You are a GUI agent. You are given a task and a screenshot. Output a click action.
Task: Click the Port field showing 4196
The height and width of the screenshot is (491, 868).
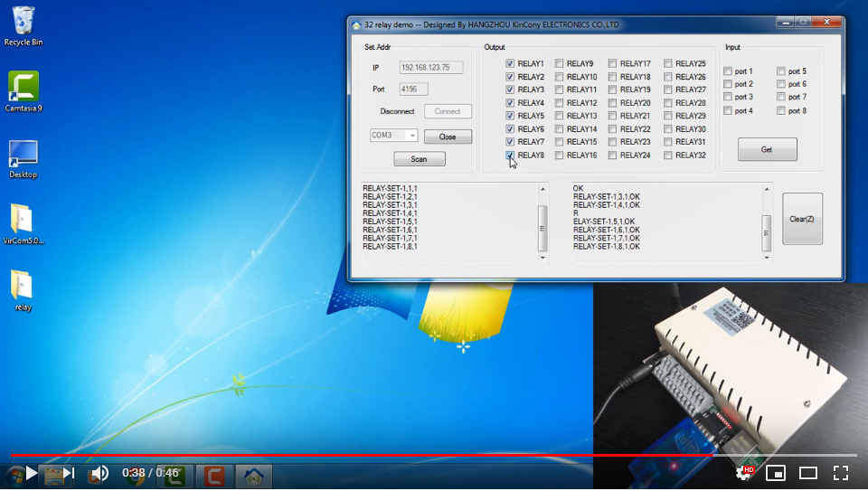tap(413, 90)
